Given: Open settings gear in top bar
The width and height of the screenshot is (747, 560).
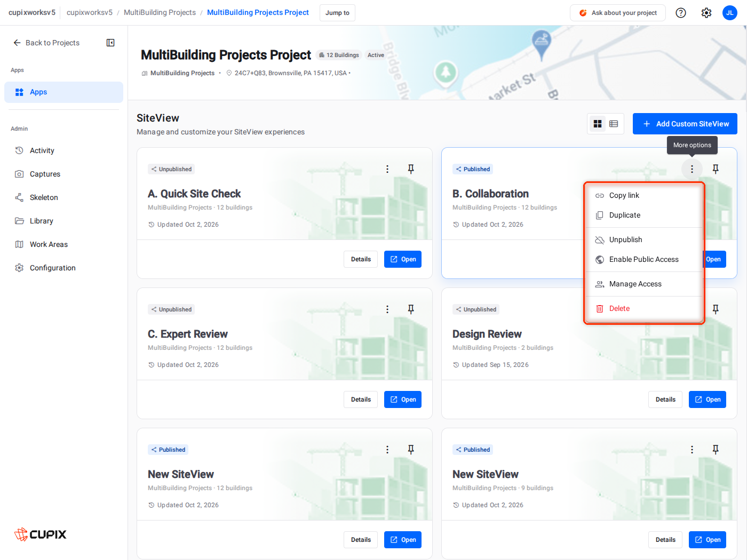Looking at the screenshot, I should click(706, 13).
